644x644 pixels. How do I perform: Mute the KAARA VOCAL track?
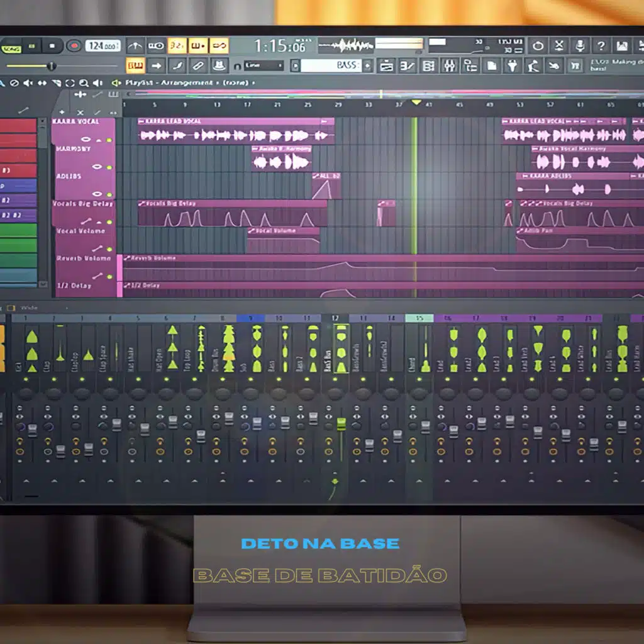(x=109, y=140)
